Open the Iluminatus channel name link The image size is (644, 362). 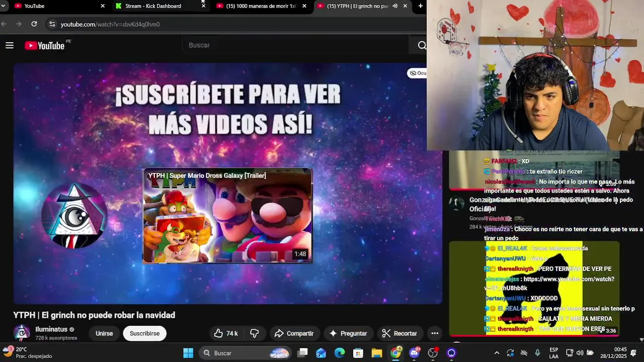(51, 329)
